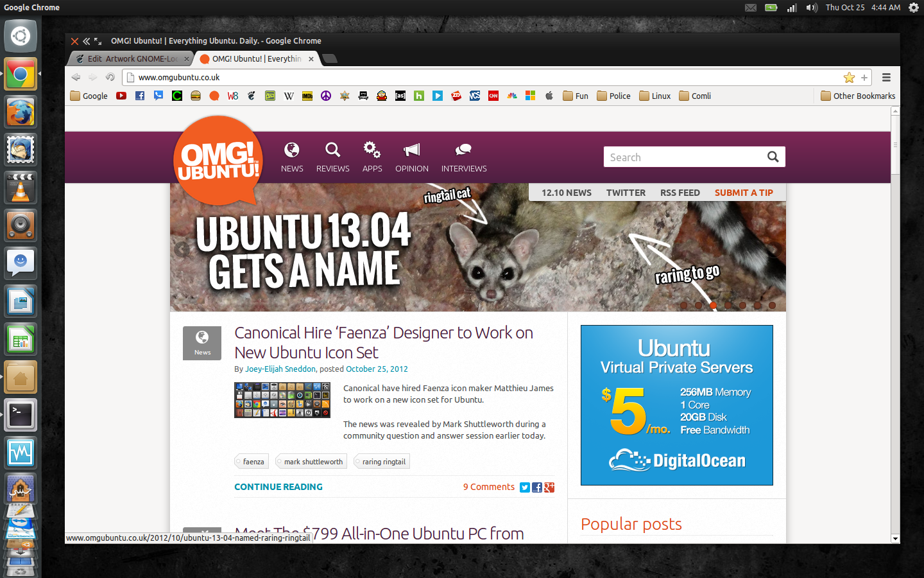Screen dimensions: 924x578
Task: Open the clock menu Thu Oct 25
Action: click(863, 8)
